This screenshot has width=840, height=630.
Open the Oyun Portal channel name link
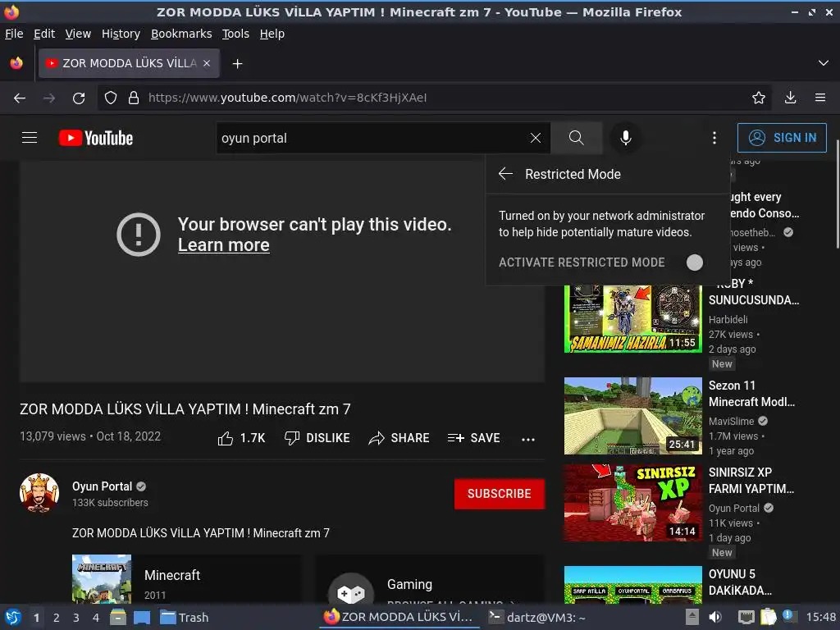coord(102,486)
